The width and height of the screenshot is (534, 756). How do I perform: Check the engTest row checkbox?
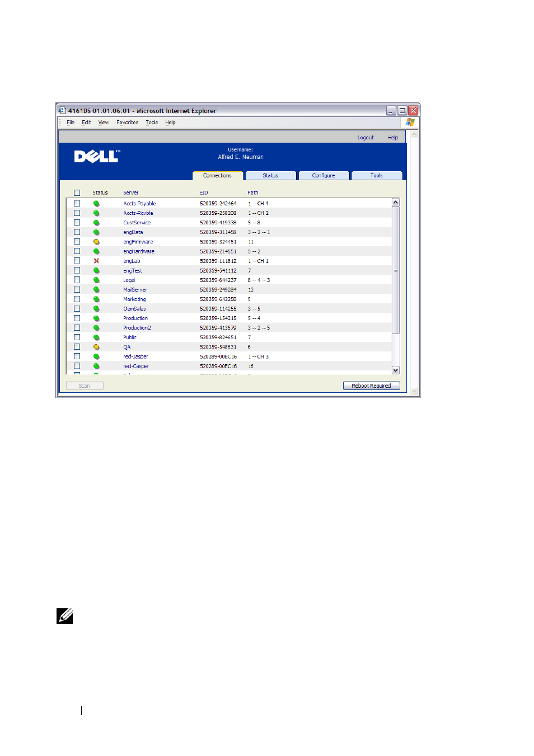point(77,270)
